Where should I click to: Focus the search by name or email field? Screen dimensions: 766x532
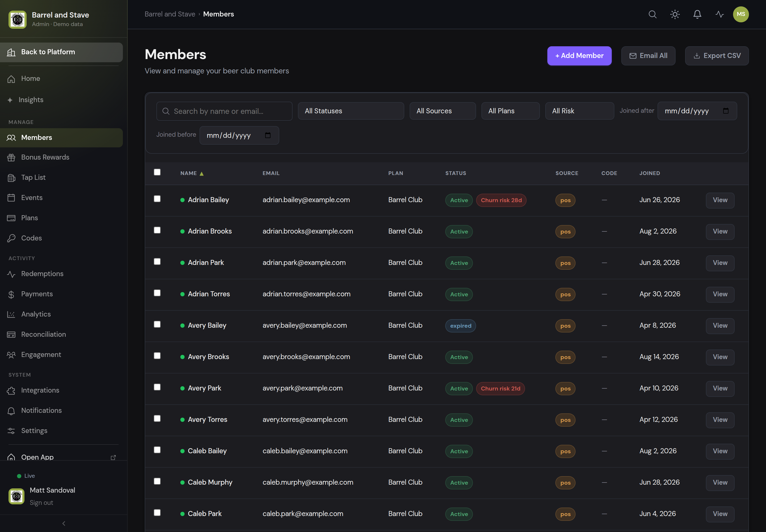pos(224,111)
